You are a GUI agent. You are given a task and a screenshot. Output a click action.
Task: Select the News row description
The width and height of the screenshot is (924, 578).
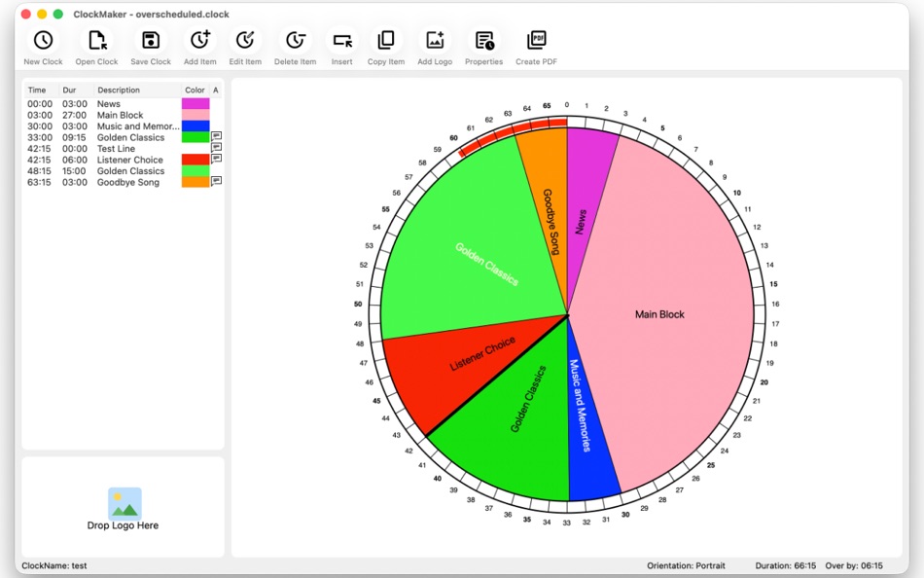(x=108, y=104)
